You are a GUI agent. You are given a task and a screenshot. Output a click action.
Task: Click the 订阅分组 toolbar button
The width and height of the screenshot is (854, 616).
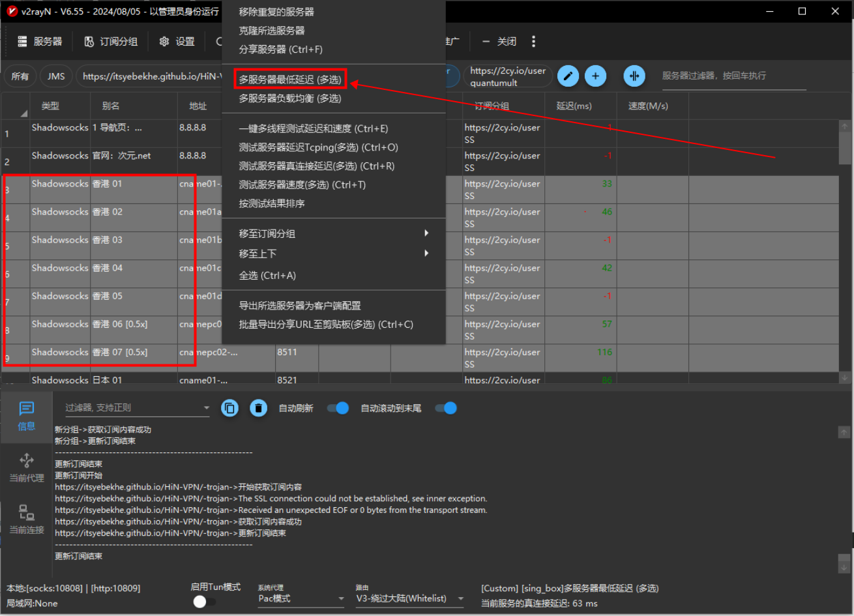coord(111,41)
